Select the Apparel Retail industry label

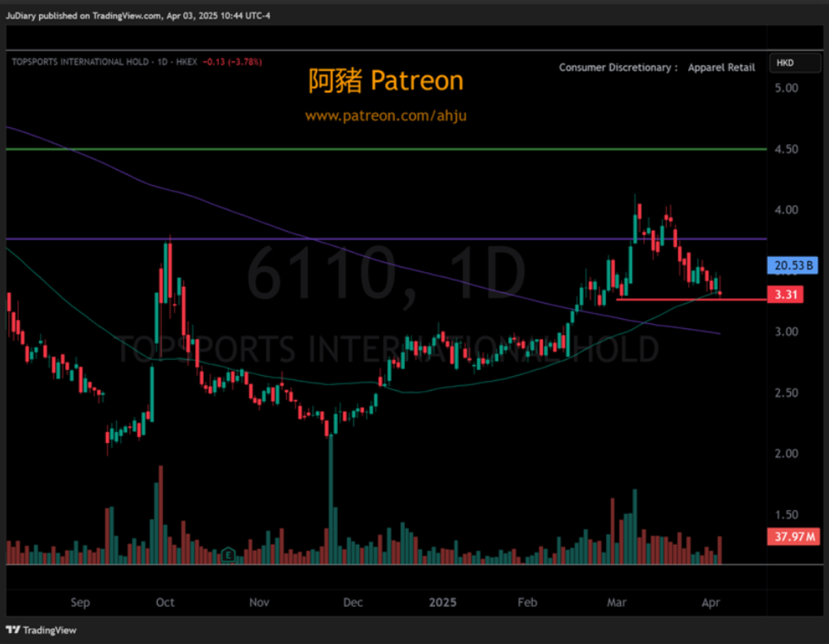tap(721, 68)
